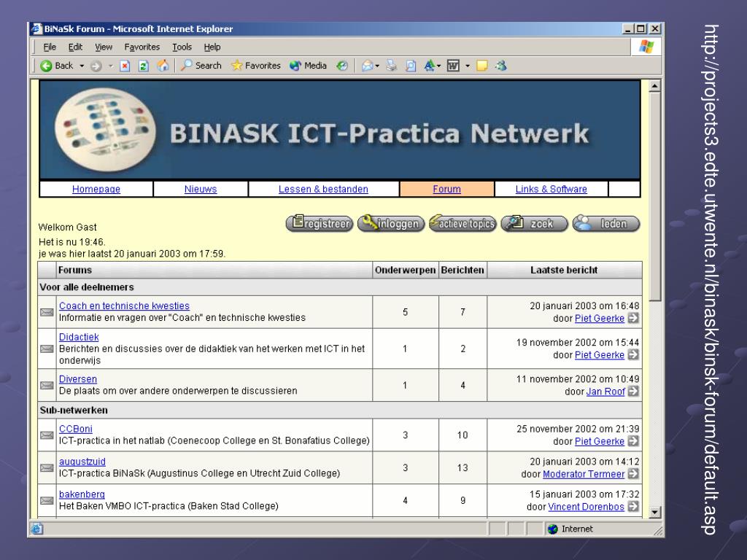Click the scrollbar down arrow
The height and width of the screenshot is (560, 747).
654,513
